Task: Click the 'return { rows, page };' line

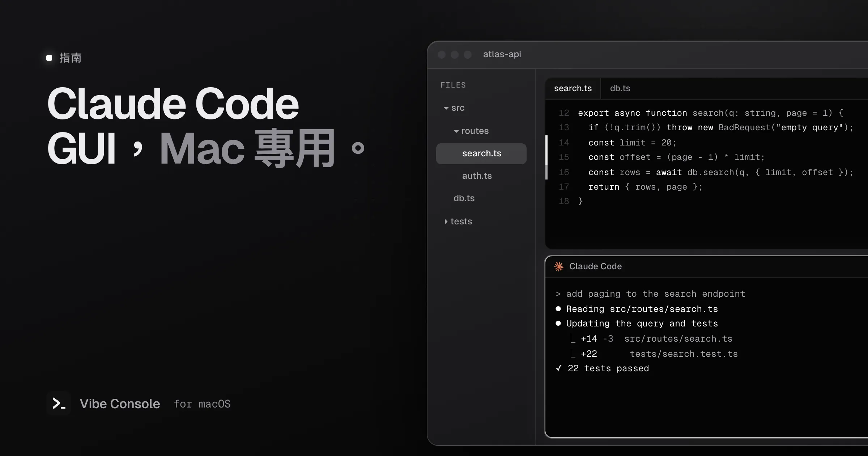Action: (x=645, y=187)
